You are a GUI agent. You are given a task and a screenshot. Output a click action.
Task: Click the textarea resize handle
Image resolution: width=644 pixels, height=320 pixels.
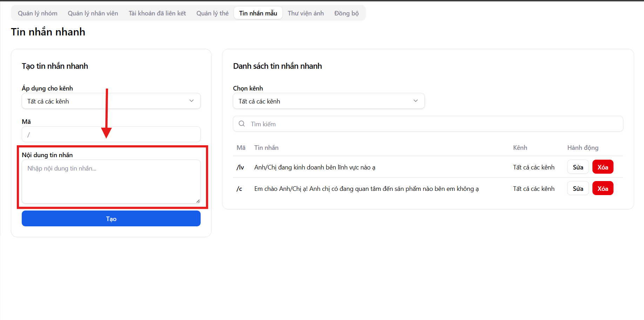tap(198, 201)
